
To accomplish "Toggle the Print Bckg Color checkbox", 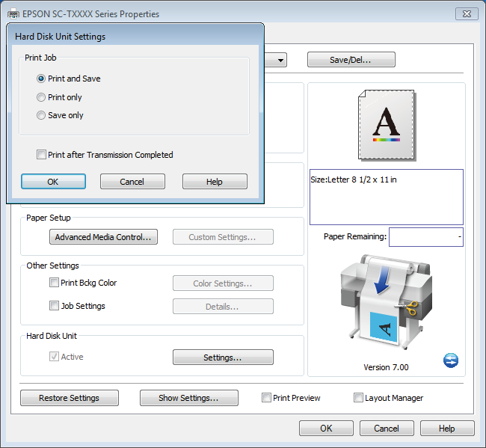I will coord(54,283).
